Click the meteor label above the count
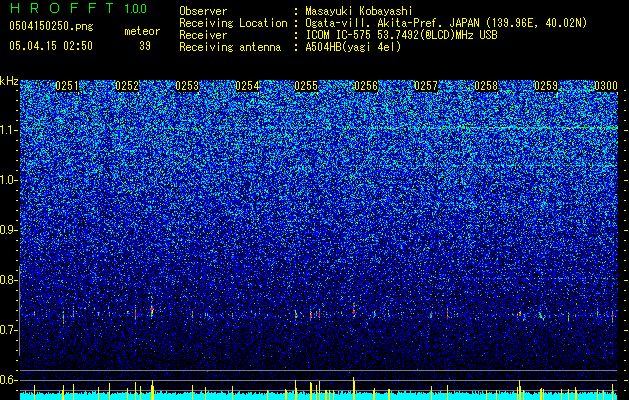Image resolution: width=629 pixels, height=400 pixels. (142, 31)
